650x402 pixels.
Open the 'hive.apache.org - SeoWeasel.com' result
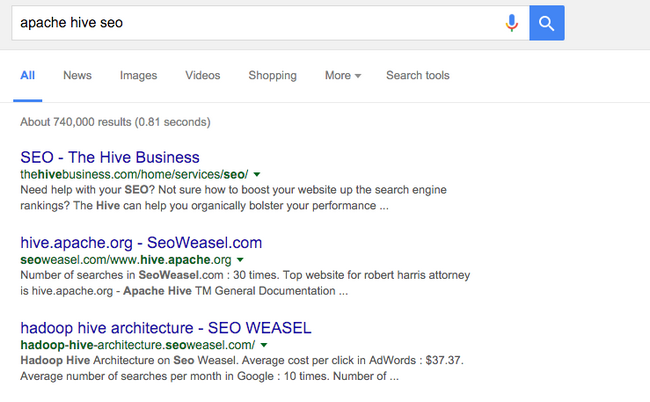[141, 242]
